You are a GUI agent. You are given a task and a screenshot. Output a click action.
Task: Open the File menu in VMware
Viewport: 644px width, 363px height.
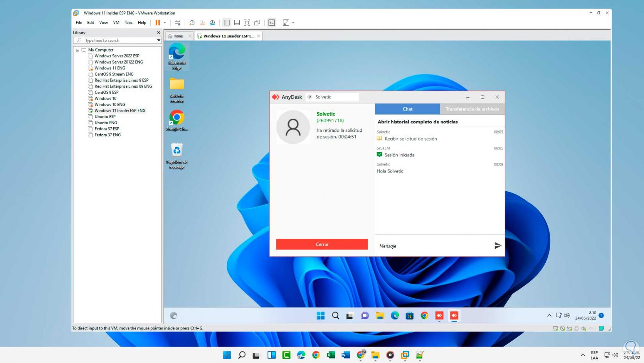click(79, 23)
